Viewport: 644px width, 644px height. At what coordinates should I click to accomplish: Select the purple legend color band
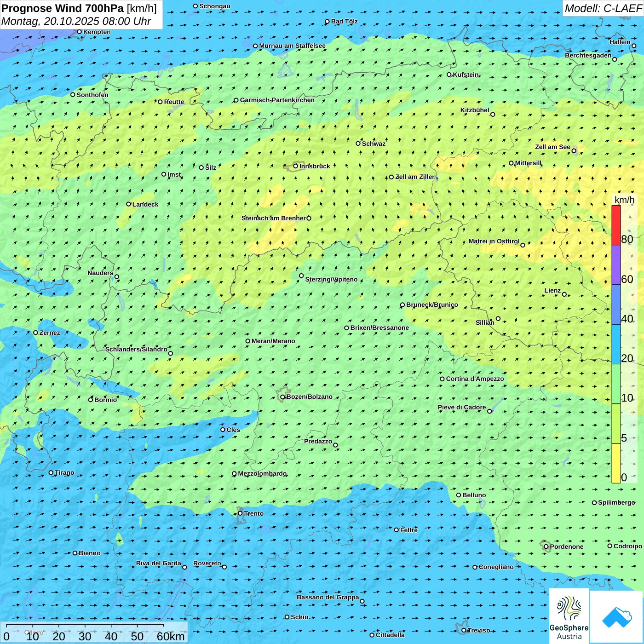[616, 265]
